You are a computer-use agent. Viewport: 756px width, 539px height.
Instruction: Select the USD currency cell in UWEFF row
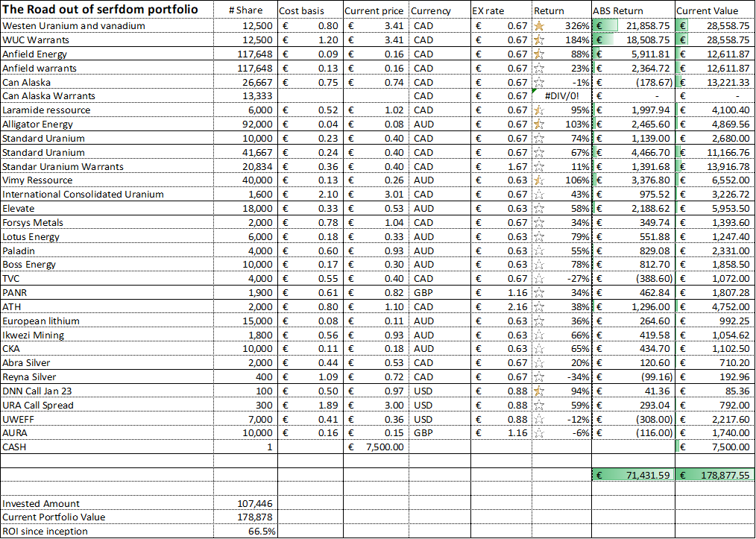click(x=440, y=419)
